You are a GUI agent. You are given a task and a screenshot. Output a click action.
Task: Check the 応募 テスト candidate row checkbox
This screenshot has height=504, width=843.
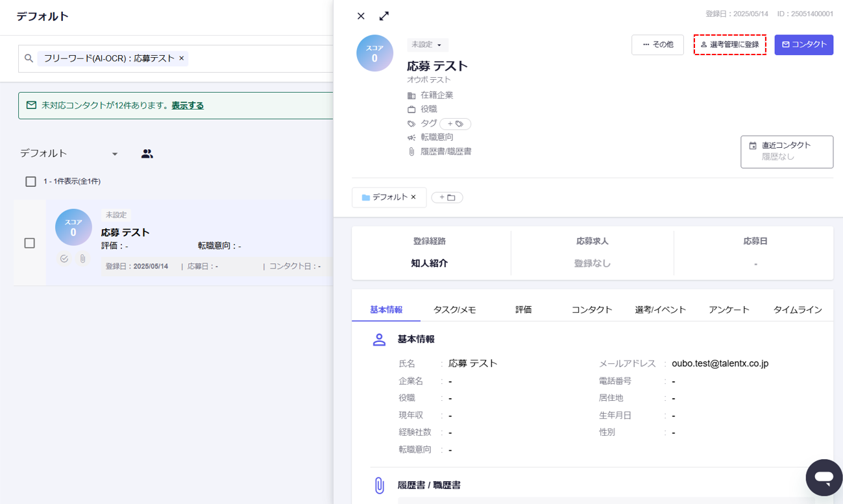click(x=30, y=243)
